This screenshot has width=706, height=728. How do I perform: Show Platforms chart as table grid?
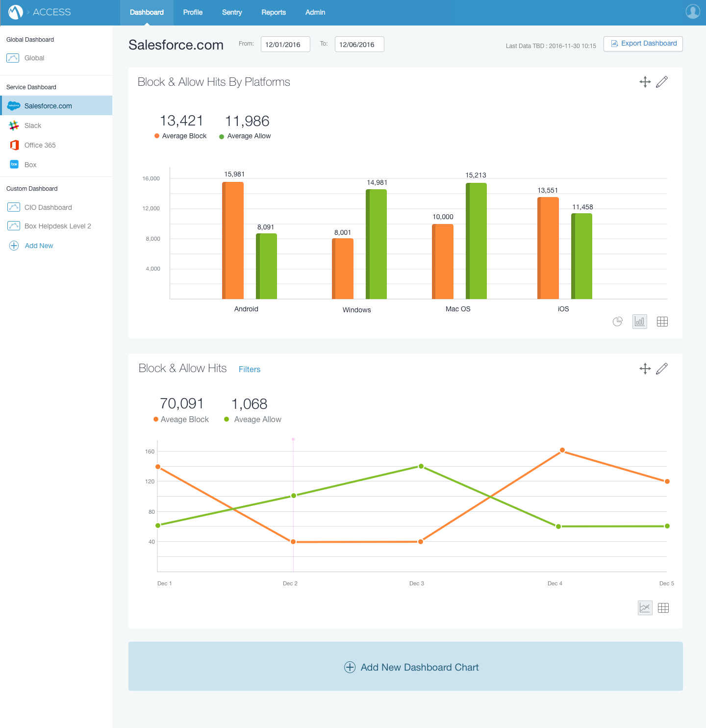pyautogui.click(x=662, y=322)
